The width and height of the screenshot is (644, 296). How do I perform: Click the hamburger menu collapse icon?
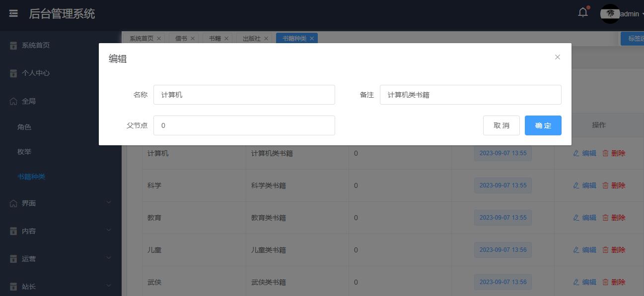[13, 14]
